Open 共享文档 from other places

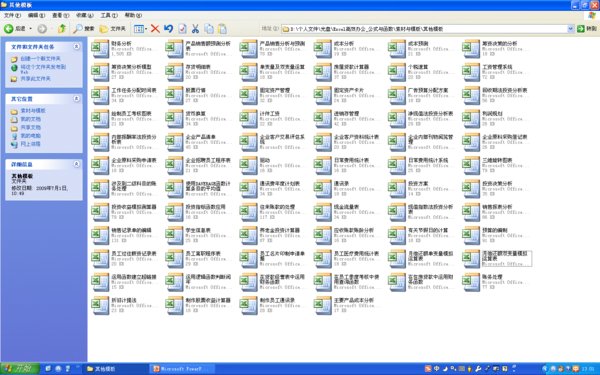click(31, 127)
